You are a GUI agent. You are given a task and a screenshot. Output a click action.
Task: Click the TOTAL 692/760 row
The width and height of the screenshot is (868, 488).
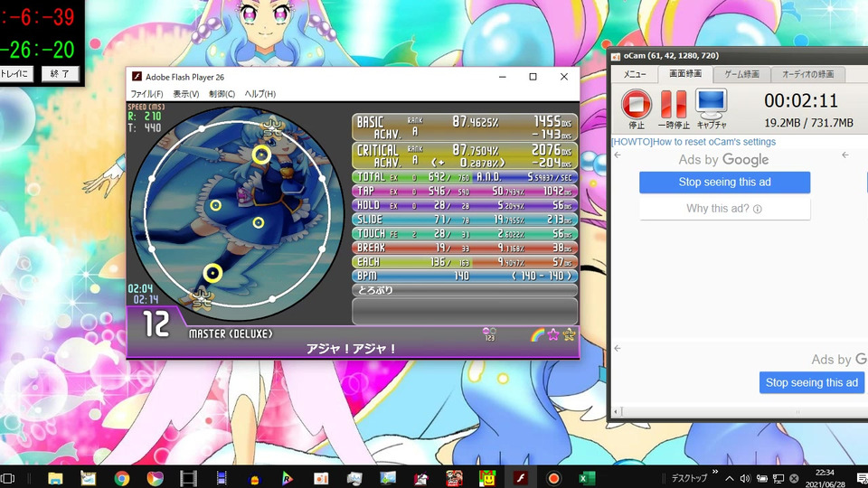[x=465, y=177]
